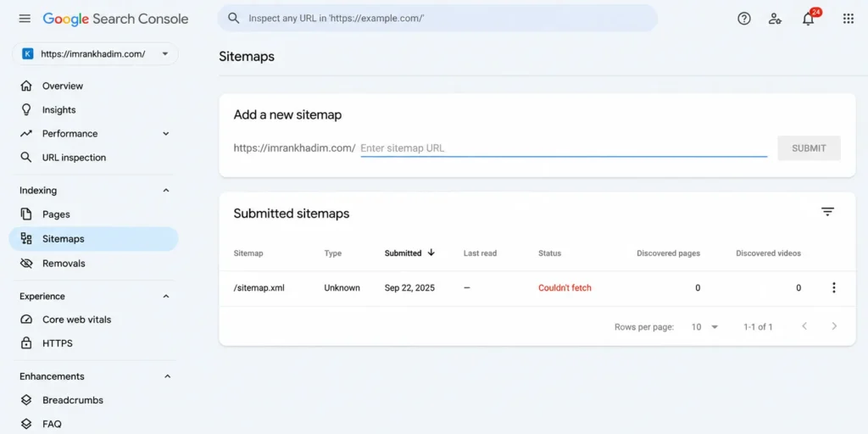Go to the next page of sitemaps

click(834, 326)
